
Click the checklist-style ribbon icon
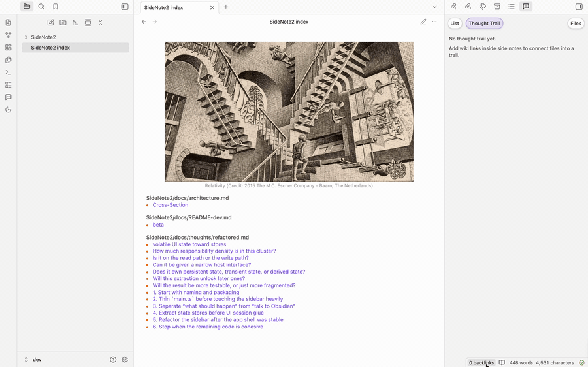coord(8,85)
